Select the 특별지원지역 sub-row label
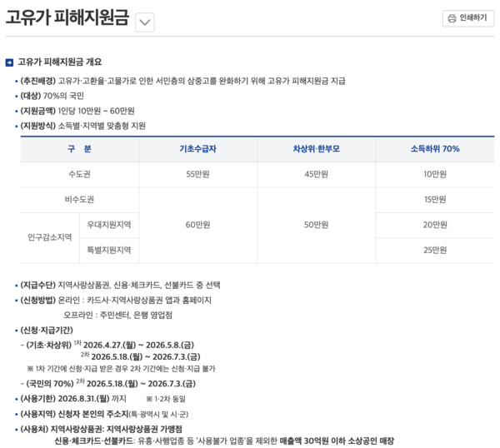The height and width of the screenshot is (448, 500). [x=109, y=250]
